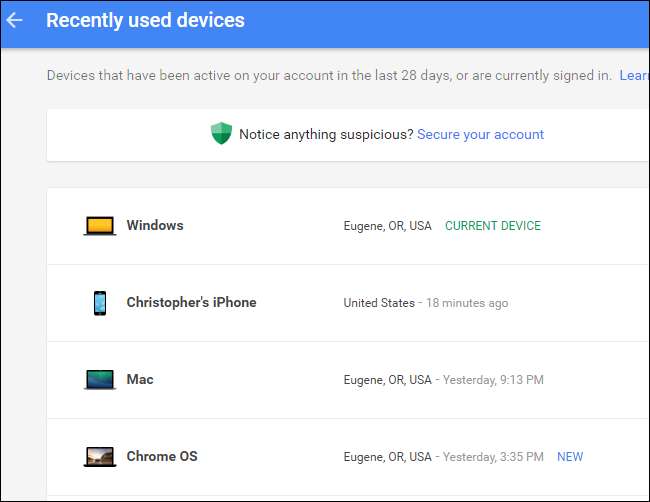The height and width of the screenshot is (502, 650).
Task: Select the iPhone device icon
Action: click(99, 303)
